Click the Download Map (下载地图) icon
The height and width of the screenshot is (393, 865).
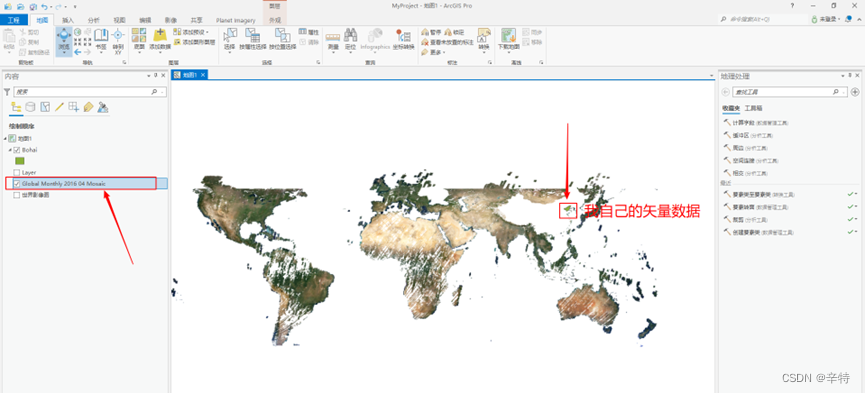(508, 36)
